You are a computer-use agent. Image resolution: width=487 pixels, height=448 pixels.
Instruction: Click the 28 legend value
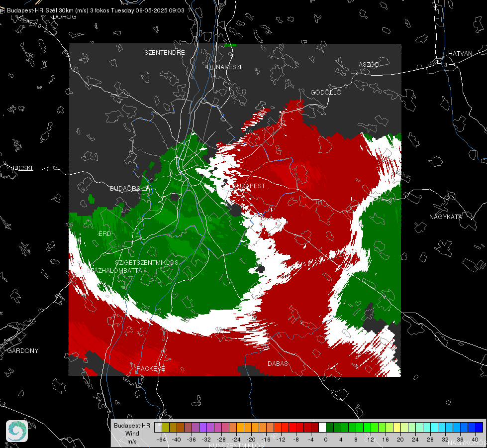coord(430,440)
